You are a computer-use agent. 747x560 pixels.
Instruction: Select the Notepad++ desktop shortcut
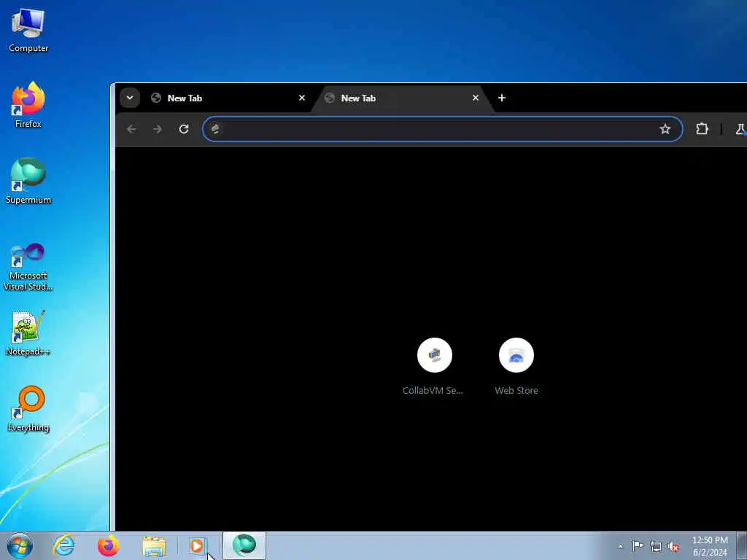pos(28,332)
